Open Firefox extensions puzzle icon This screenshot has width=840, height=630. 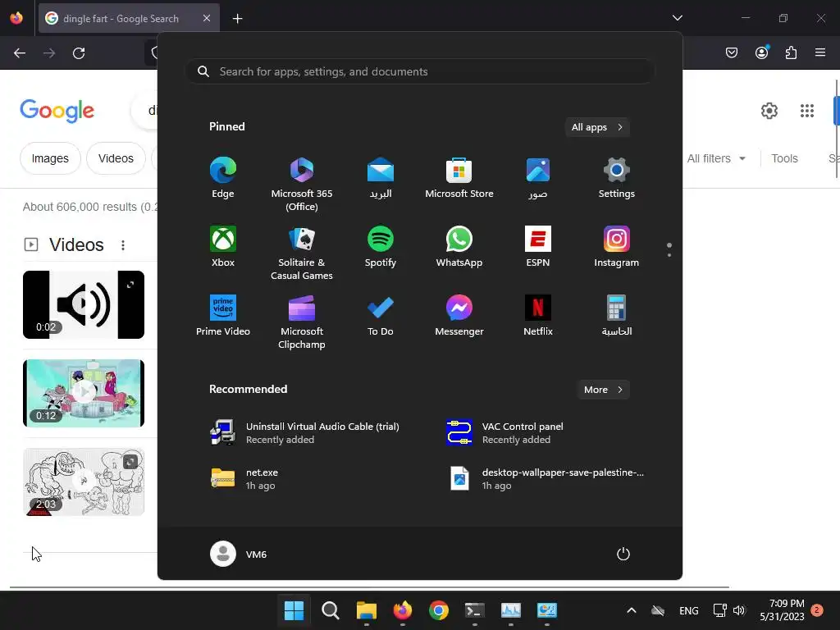tap(791, 52)
